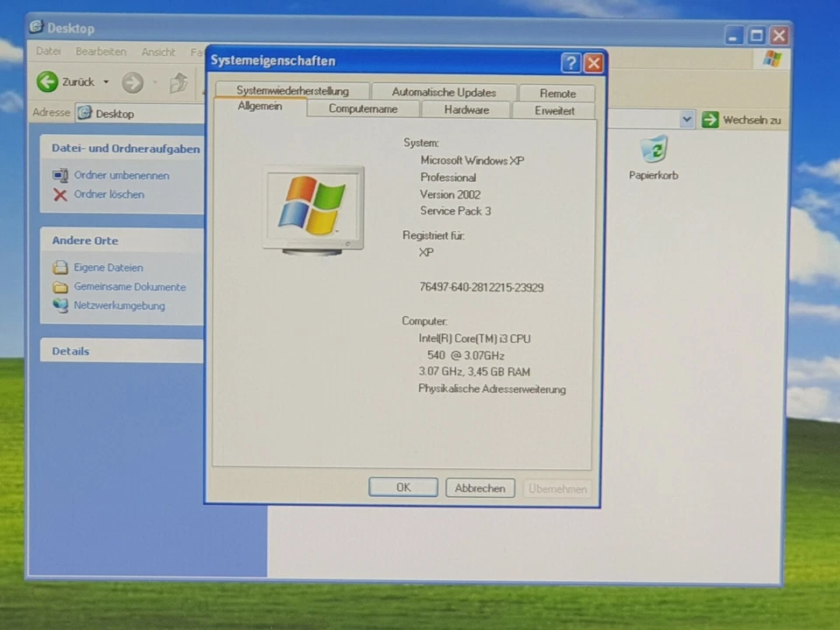Click the Wechseln zu label
Viewport: 840px width, 630px height.
pyautogui.click(x=752, y=120)
